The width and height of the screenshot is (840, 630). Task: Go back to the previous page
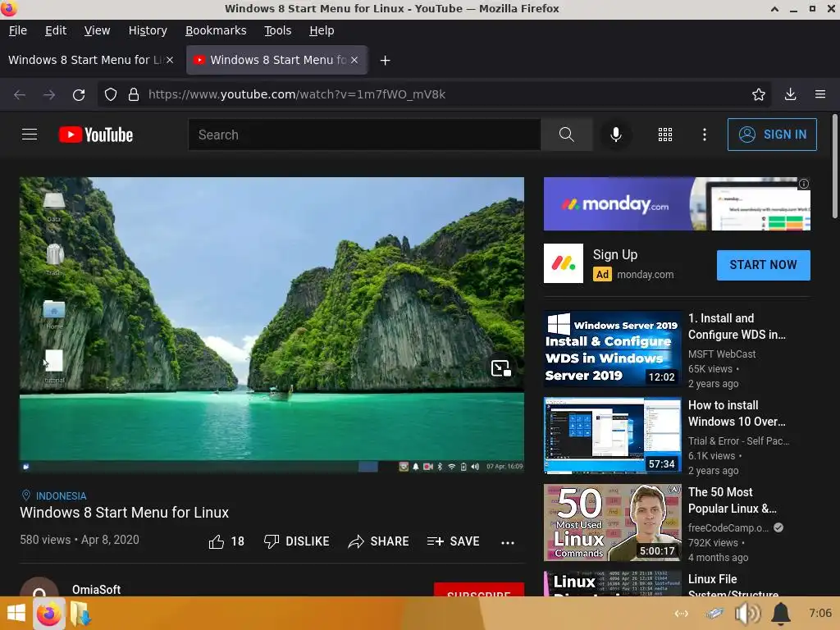[20, 95]
